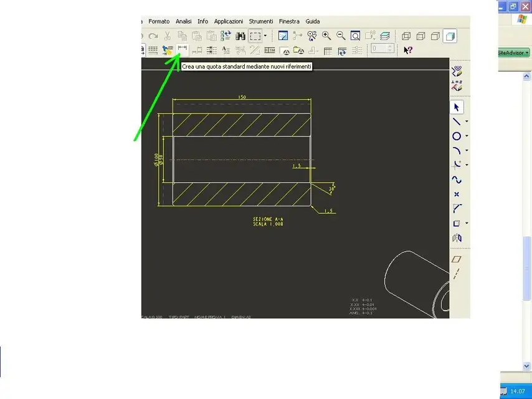Click the grayed numeric spinner field
This screenshot has width=532, height=399.
(382, 48)
